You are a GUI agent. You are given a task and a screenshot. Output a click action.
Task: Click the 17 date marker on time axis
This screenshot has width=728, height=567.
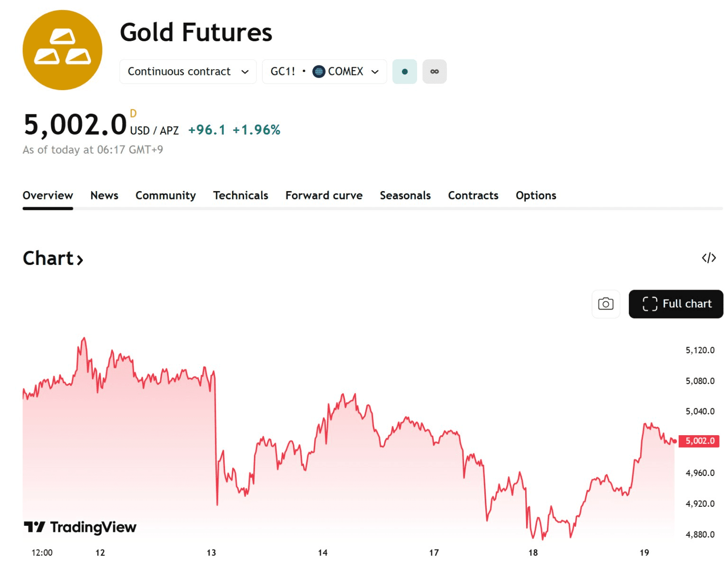point(434,552)
